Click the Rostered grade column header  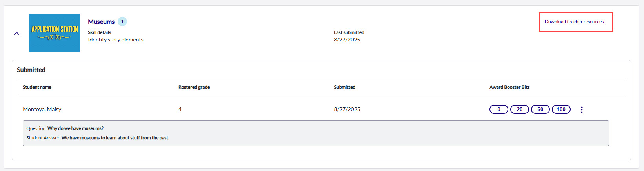click(194, 87)
